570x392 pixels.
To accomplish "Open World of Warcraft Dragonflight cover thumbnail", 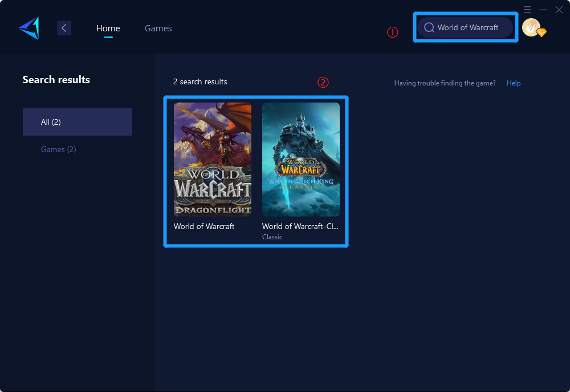I will pos(213,160).
